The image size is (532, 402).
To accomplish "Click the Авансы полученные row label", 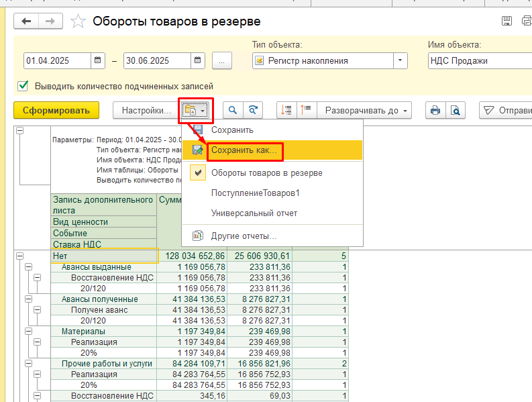I will (x=100, y=299).
